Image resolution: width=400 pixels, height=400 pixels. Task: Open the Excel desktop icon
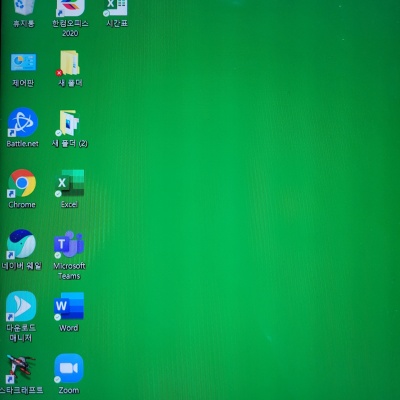pyautogui.click(x=69, y=183)
